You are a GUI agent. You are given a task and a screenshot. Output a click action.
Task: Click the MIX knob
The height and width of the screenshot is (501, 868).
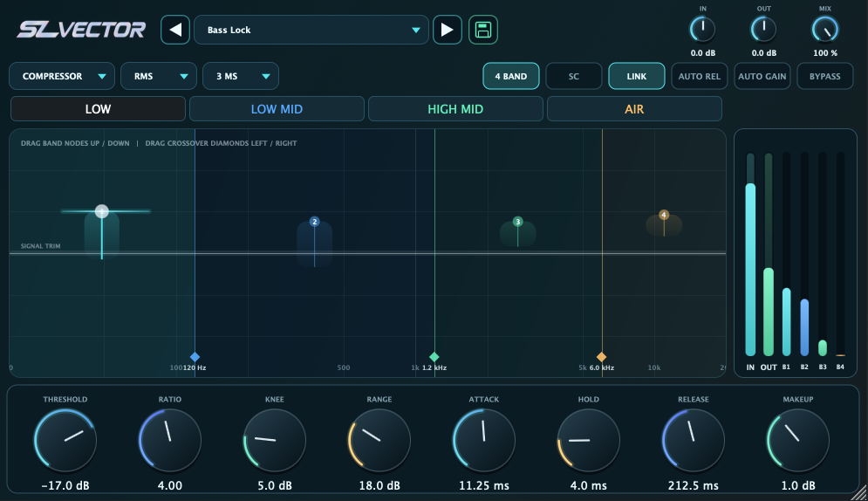[x=825, y=30]
